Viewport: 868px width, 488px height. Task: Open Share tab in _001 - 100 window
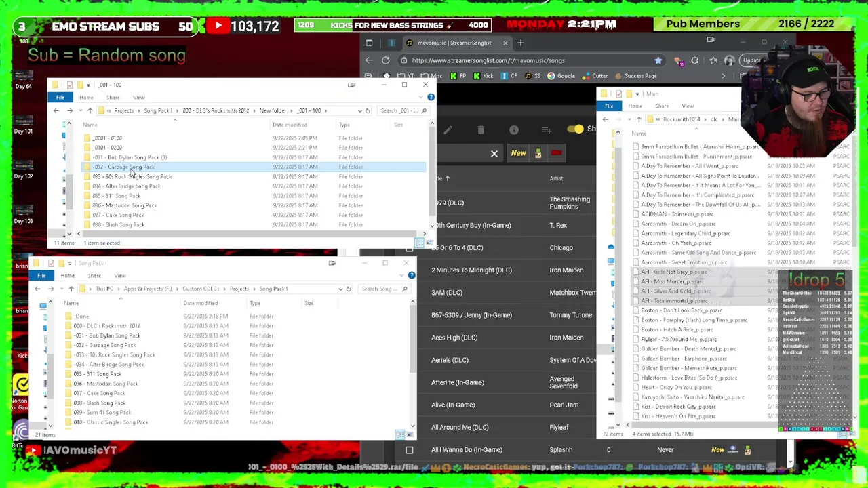click(x=113, y=98)
